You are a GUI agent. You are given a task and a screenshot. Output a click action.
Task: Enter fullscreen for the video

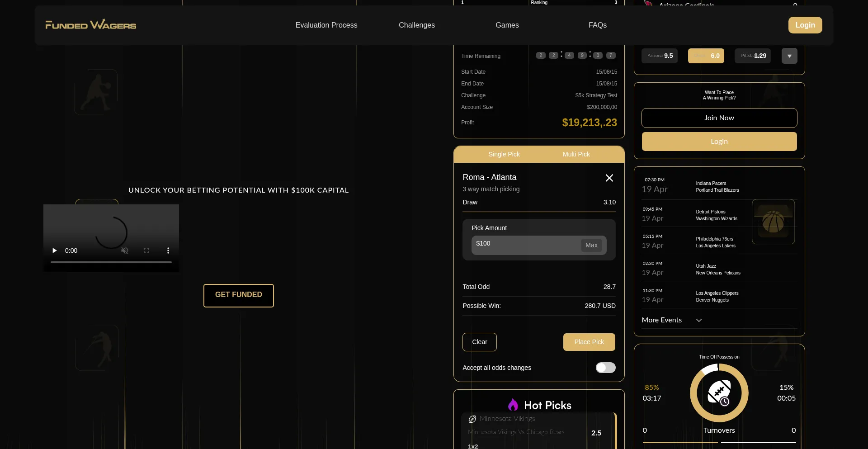point(146,250)
